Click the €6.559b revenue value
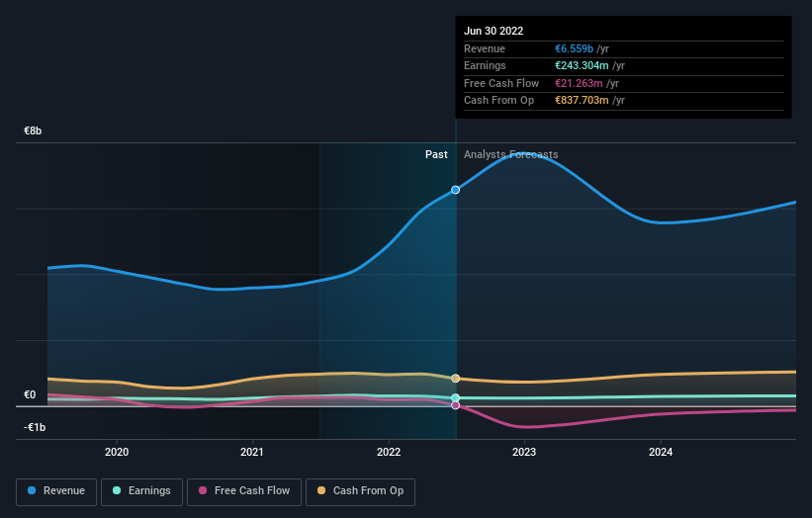 point(574,48)
